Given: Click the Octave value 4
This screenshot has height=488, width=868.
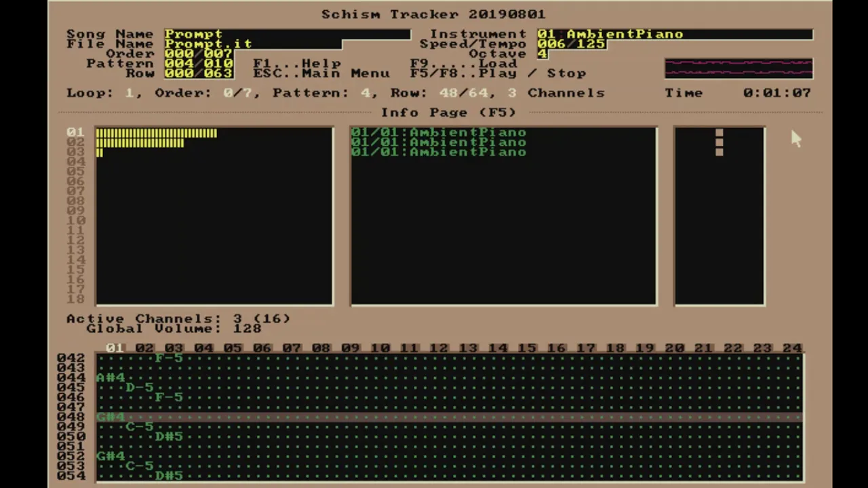Looking at the screenshot, I should pos(542,54).
